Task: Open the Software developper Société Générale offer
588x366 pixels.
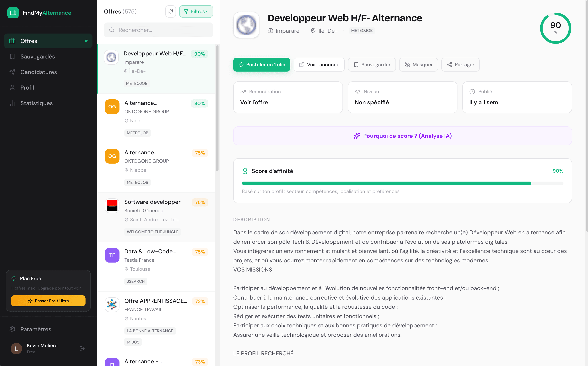Action: coord(156,217)
